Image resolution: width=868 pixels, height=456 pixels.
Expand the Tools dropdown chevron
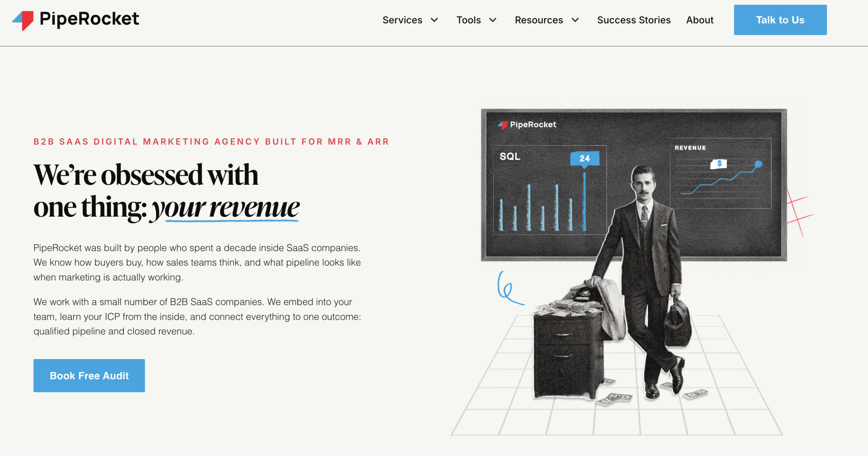tap(493, 20)
